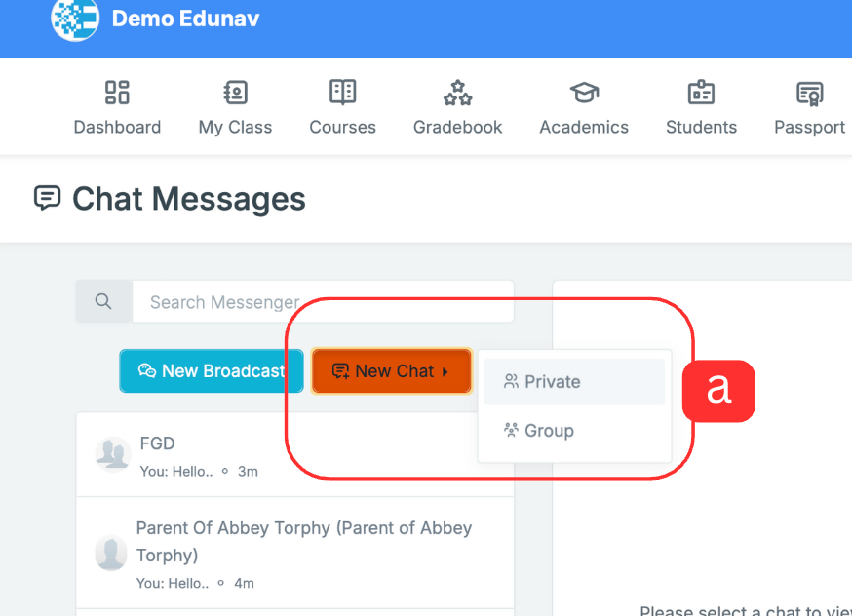
Task: Click the search magnifier icon
Action: (103, 302)
